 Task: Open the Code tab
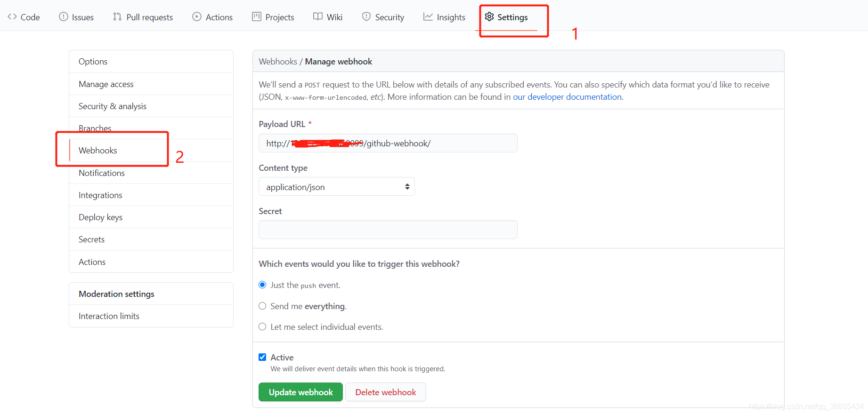point(24,17)
